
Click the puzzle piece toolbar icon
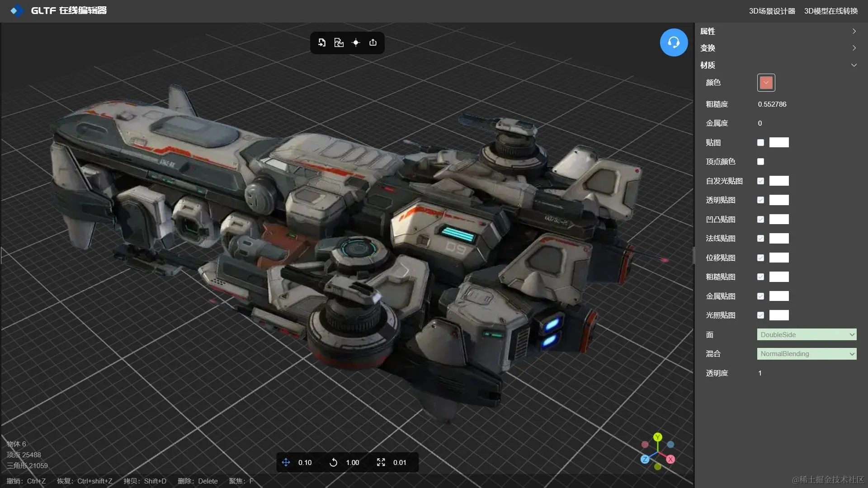(339, 42)
